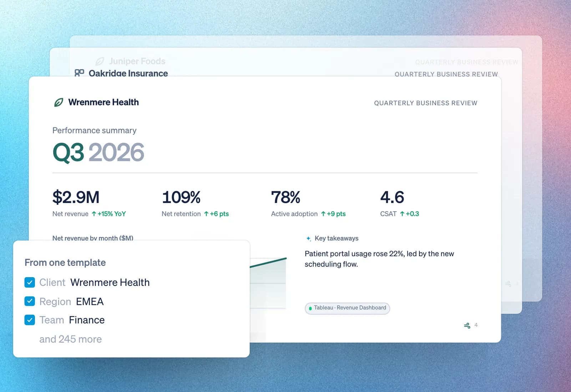Click the Juniper Foods leaf icon

click(x=100, y=61)
